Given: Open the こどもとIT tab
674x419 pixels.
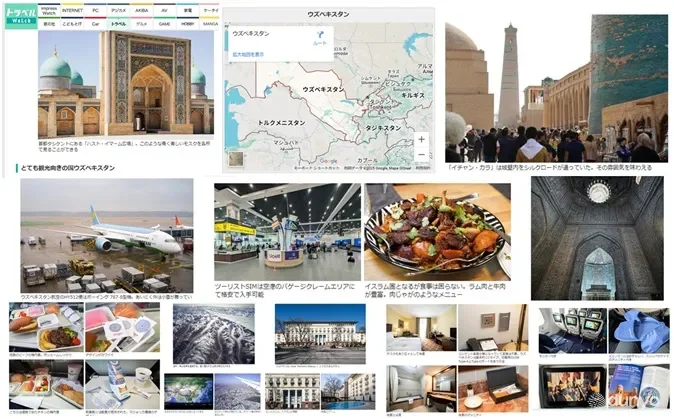Looking at the screenshot, I should [72, 24].
